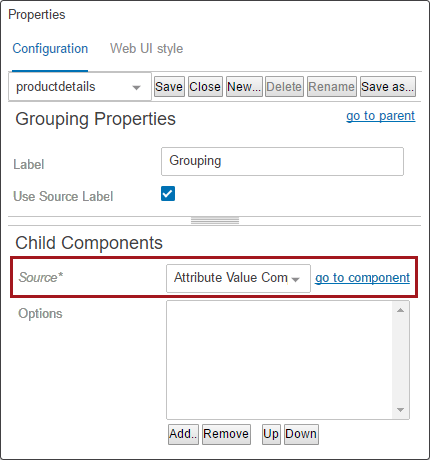This screenshot has height=460, width=430.
Task: Uncheck the Use Source Label checkbox
Action: 168,194
